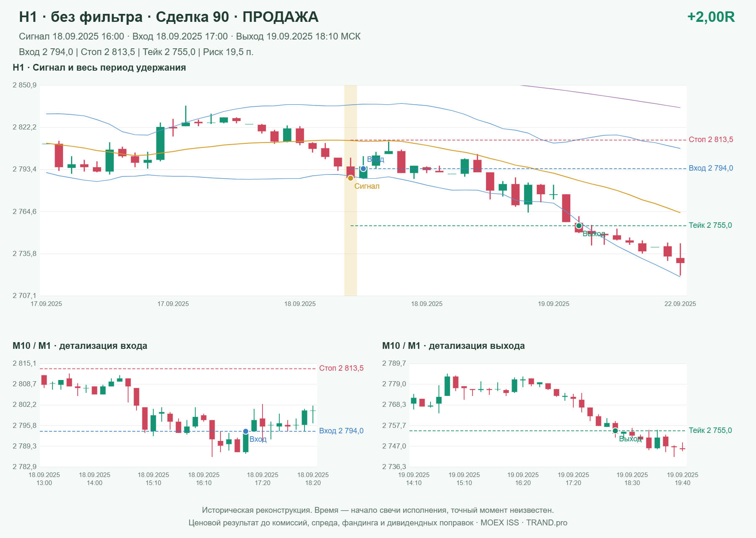Click the 2 815,1 label on entry chart axis
This screenshot has width=756, height=538.
pos(24,364)
